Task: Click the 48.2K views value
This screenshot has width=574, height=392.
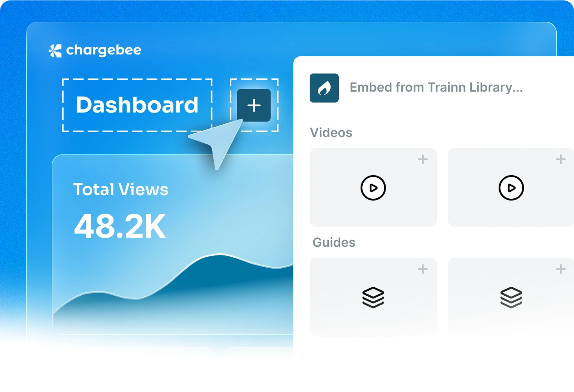Action: click(x=120, y=226)
